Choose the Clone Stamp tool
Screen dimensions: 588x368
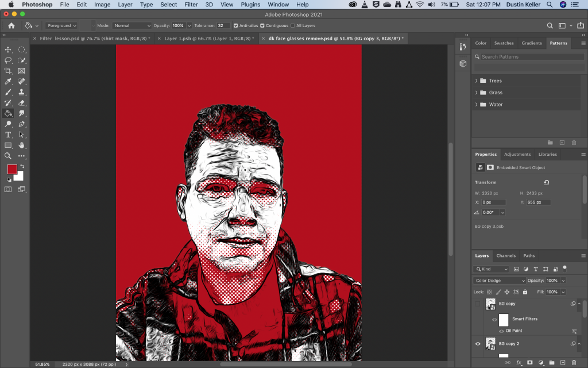(22, 92)
